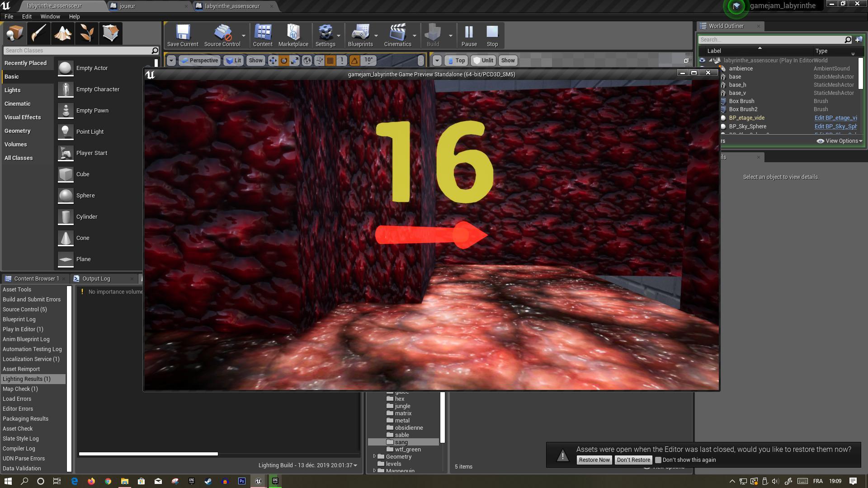The width and height of the screenshot is (868, 488).
Task: Open the Window menu
Action: pyautogui.click(x=50, y=16)
